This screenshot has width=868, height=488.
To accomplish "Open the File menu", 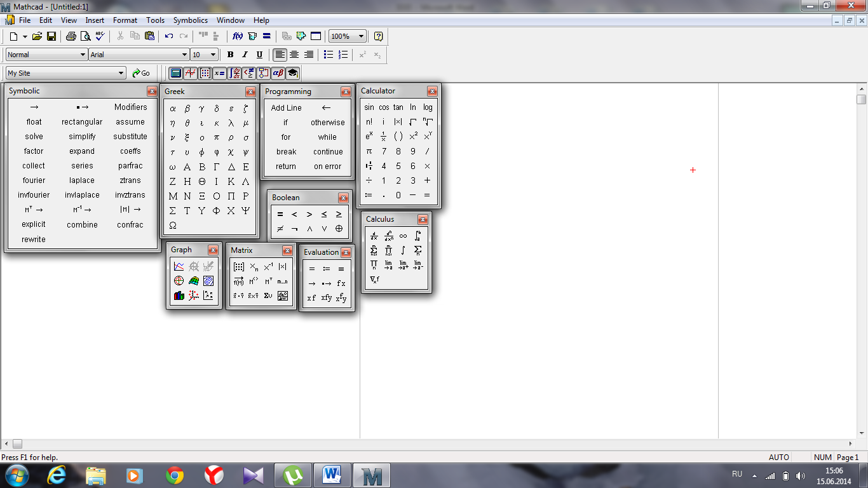I will 25,20.
